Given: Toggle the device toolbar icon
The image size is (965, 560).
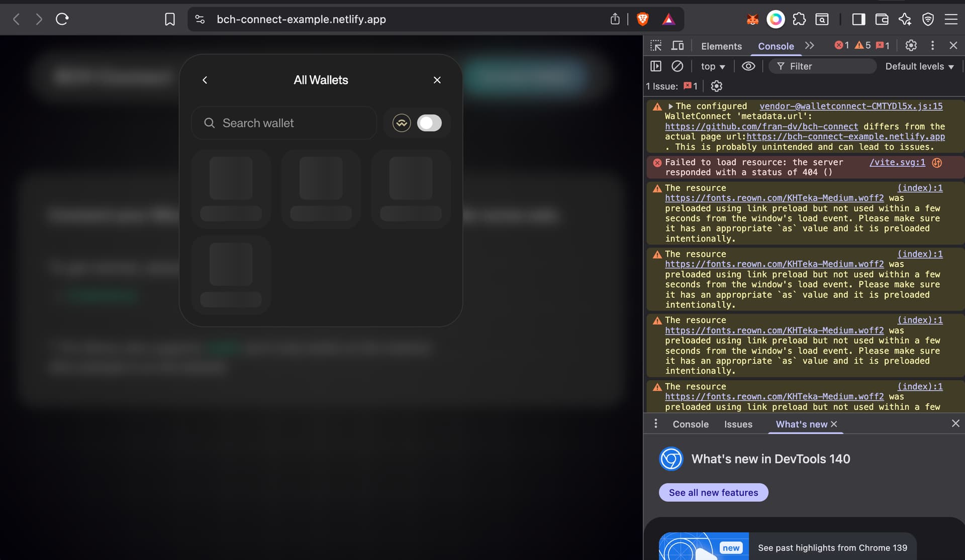Looking at the screenshot, I should pos(678,46).
